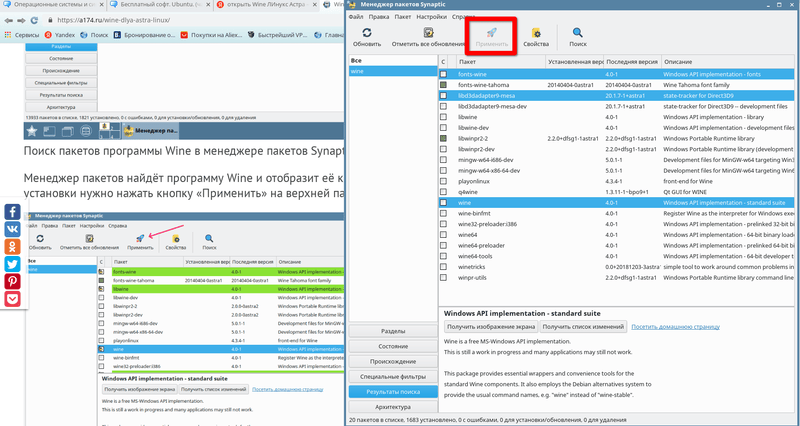Image resolution: width=800 pixels, height=426 pixels.
Task: Click the browser address bar URL
Action: 113,20
